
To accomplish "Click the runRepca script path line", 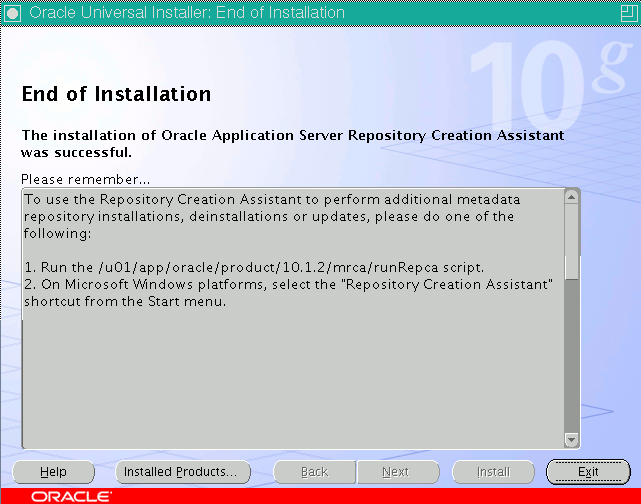I will pyautogui.click(x=254, y=267).
